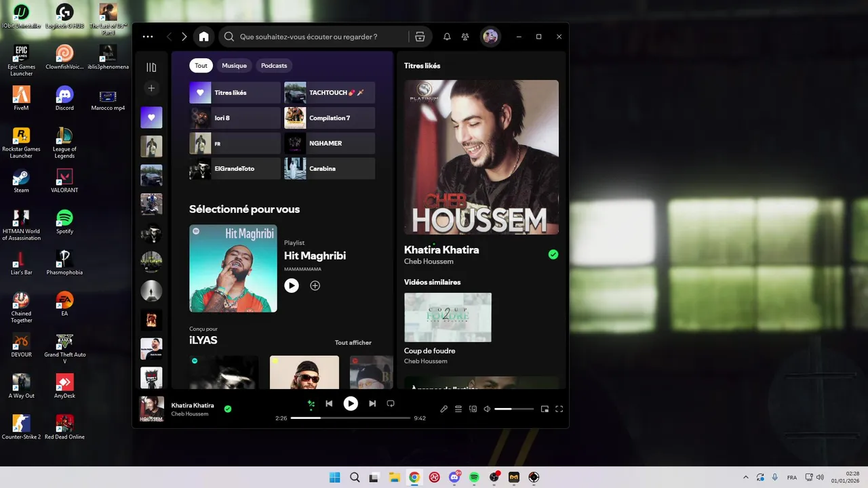The height and width of the screenshot is (488, 868).
Task: Open Liked Songs heart tile in sidebar
Action: pos(151,117)
